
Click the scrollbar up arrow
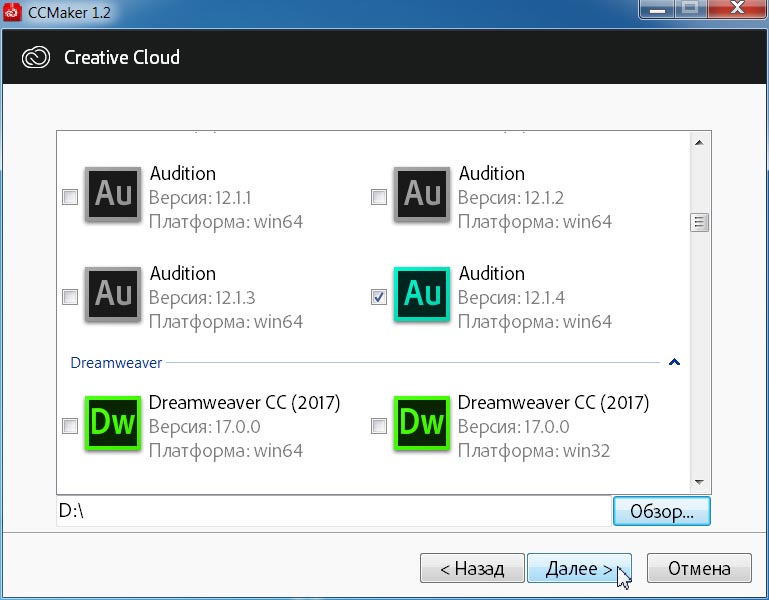(x=699, y=143)
